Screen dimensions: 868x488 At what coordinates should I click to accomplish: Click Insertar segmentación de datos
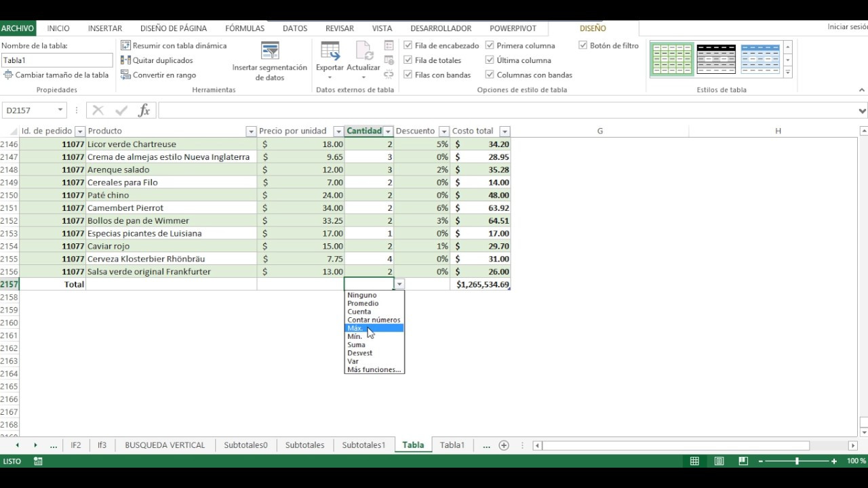(x=269, y=60)
